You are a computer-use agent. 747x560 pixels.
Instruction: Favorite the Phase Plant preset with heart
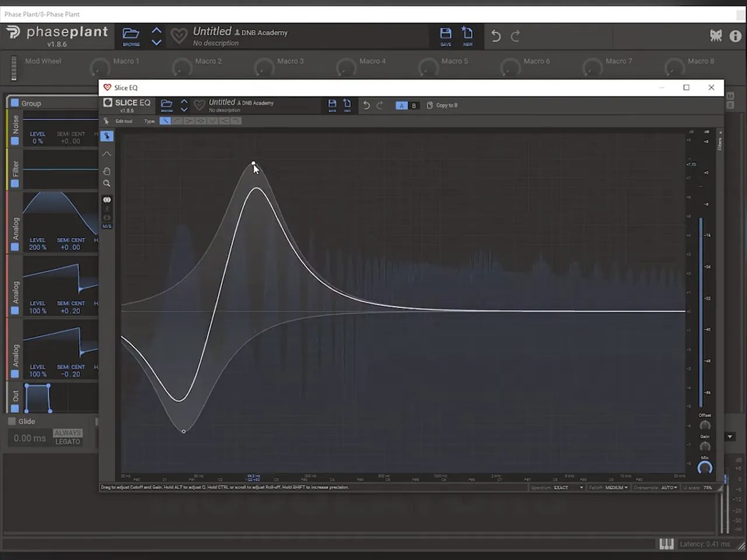[x=179, y=36]
